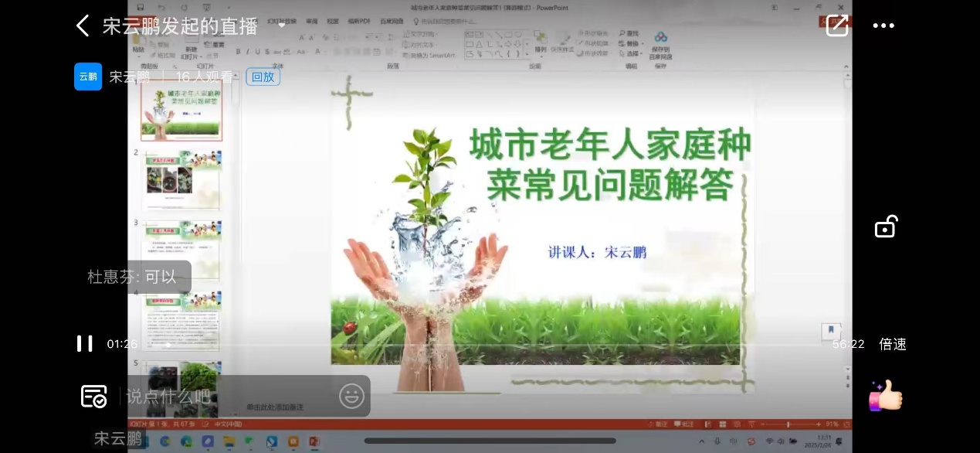Open the three-dot more options menu

(x=883, y=26)
